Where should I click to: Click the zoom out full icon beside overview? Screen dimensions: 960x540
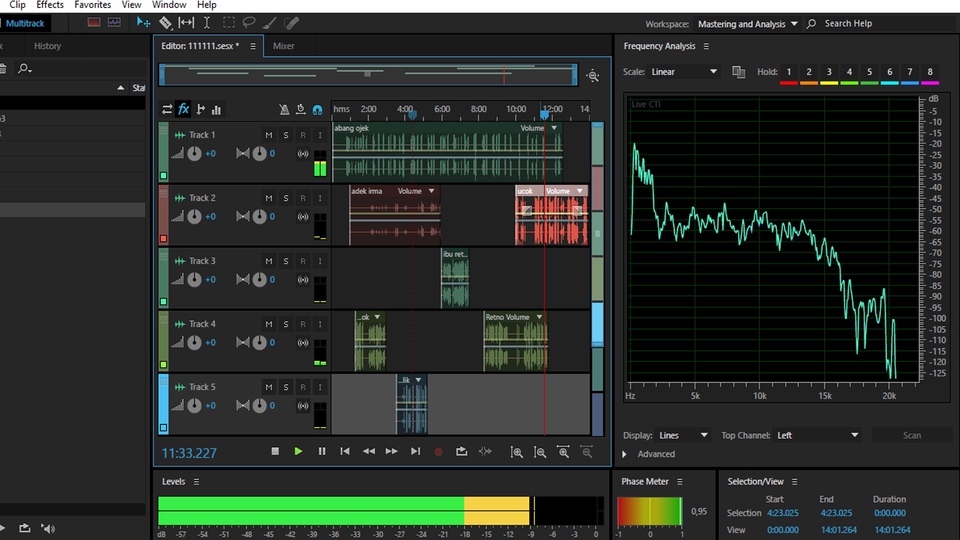pos(593,76)
